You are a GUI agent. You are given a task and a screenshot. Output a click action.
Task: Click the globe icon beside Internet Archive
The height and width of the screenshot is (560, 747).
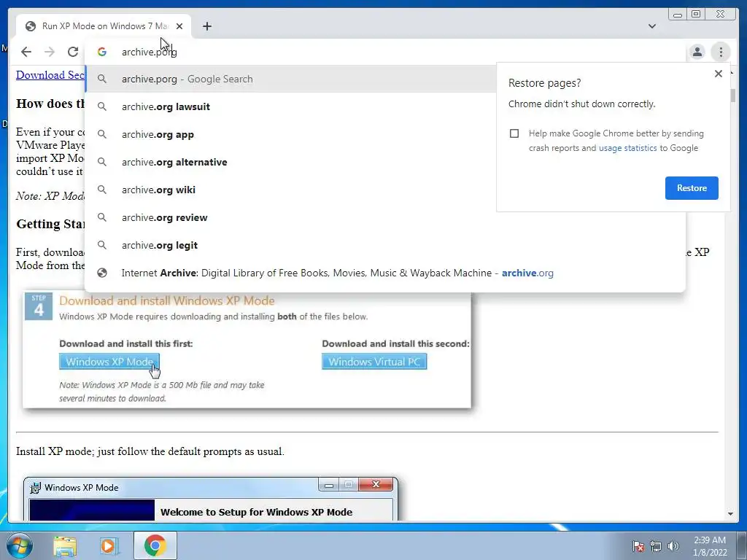pyautogui.click(x=102, y=273)
